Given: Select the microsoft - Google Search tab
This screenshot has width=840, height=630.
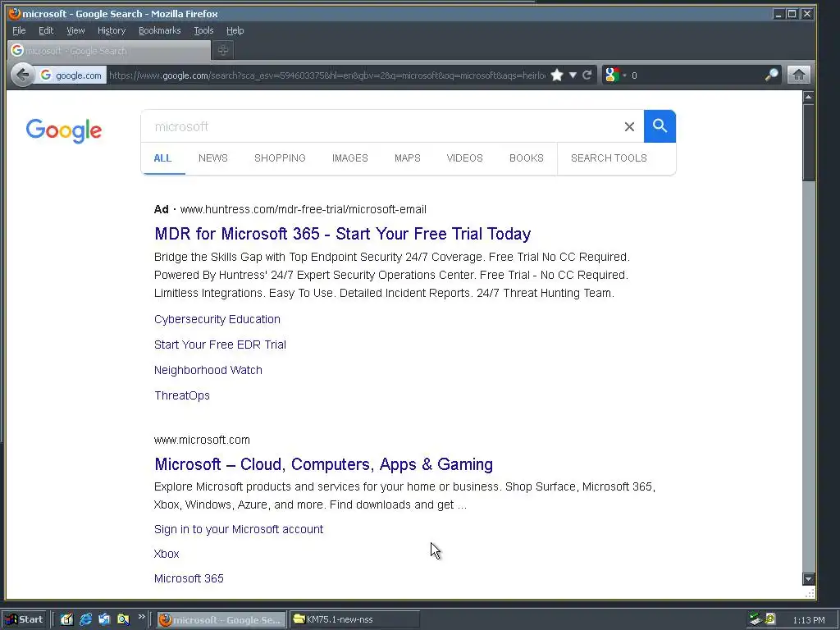Looking at the screenshot, I should point(109,50).
